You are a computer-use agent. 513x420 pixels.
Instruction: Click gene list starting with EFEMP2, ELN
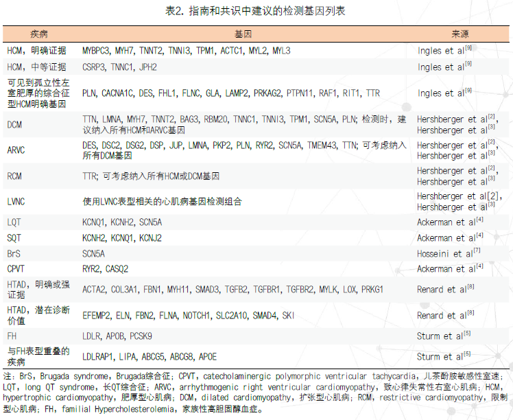point(188,316)
